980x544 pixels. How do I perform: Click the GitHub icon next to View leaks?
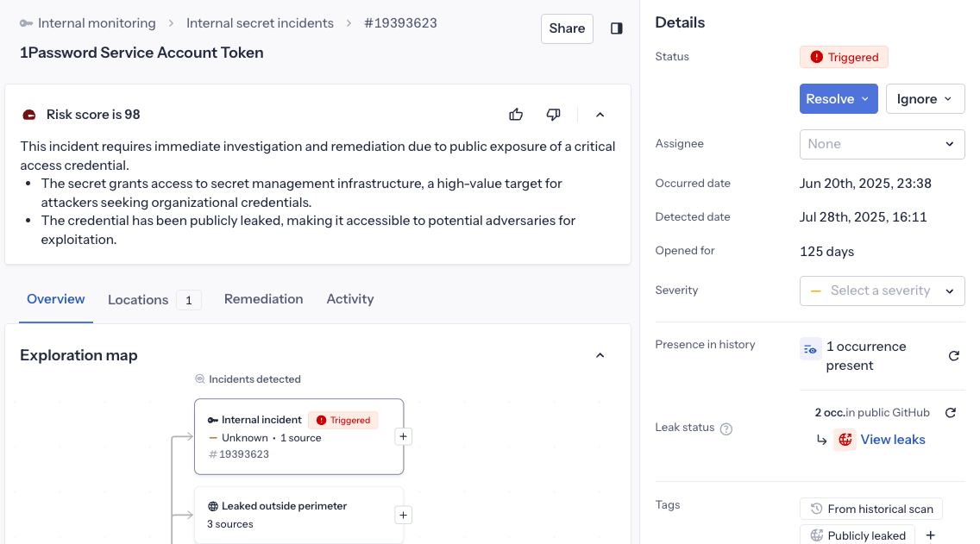[x=844, y=440]
